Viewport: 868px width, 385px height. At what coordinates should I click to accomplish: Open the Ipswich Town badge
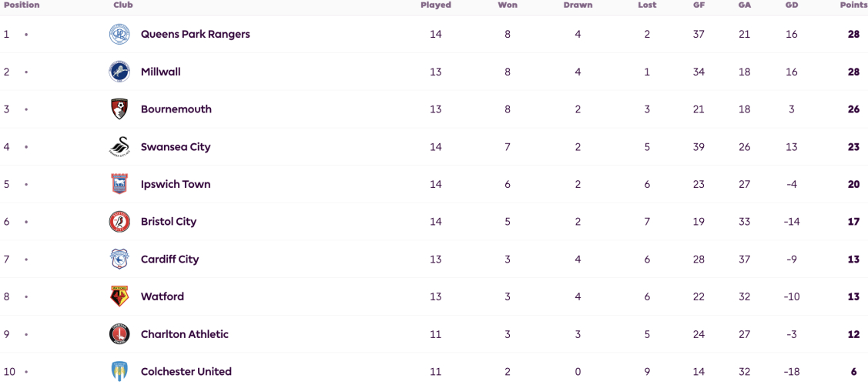point(119,184)
